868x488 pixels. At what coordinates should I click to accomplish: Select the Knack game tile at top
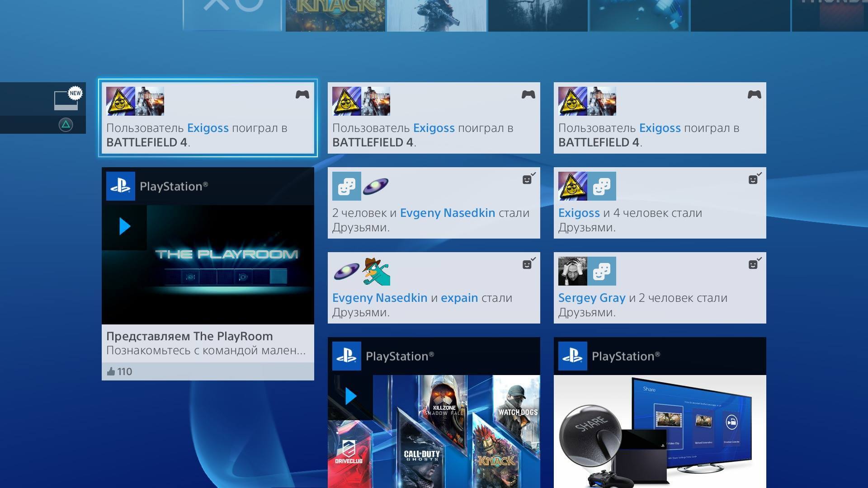coord(335,15)
